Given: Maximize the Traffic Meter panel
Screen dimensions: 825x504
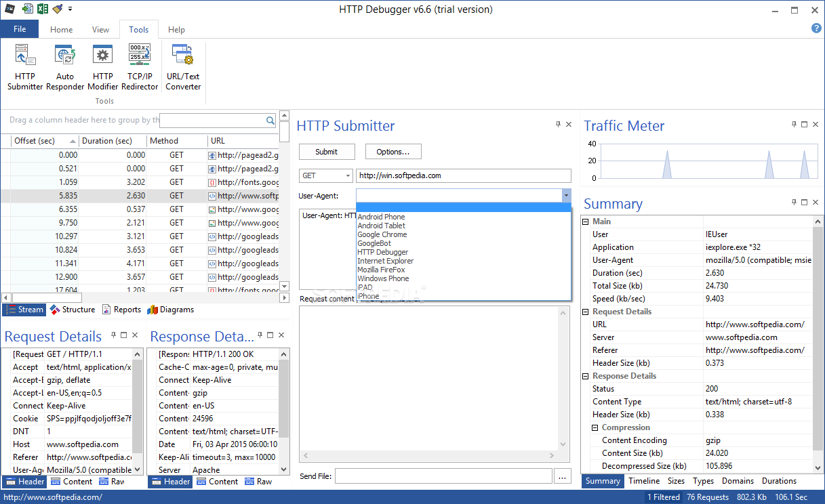Looking at the screenshot, I should pyautogui.click(x=804, y=125).
